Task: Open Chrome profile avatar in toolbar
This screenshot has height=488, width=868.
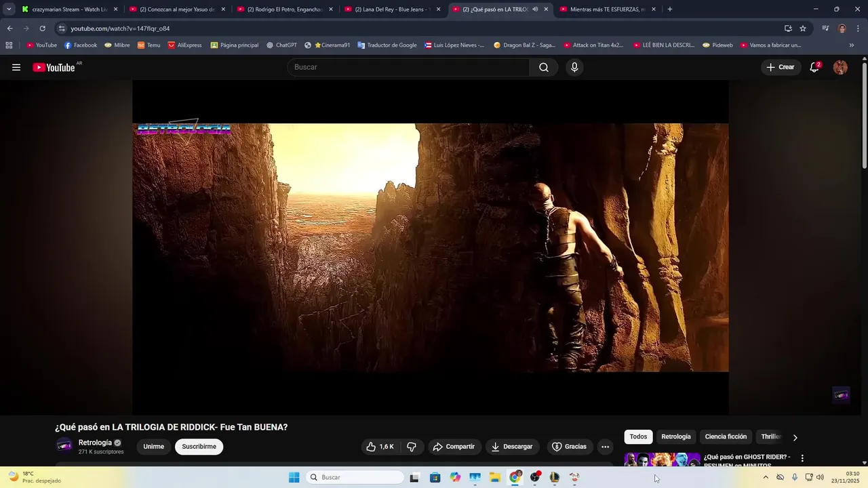Action: 842,28
